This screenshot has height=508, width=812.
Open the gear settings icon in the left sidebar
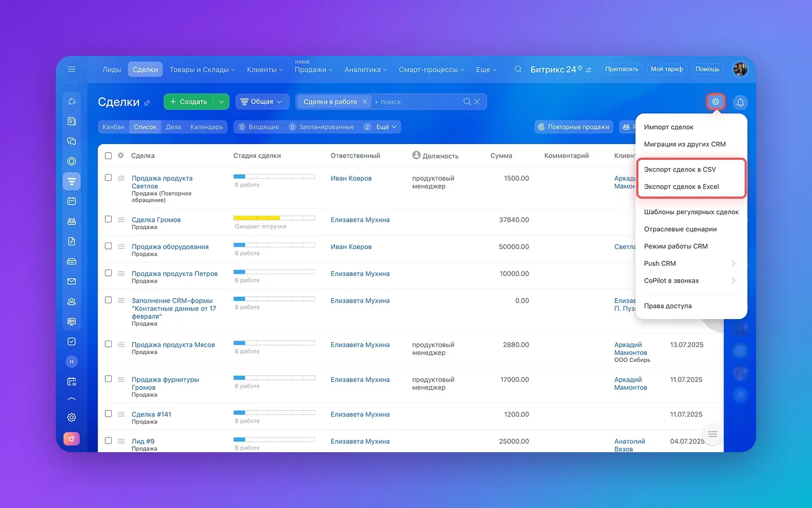[x=72, y=417]
